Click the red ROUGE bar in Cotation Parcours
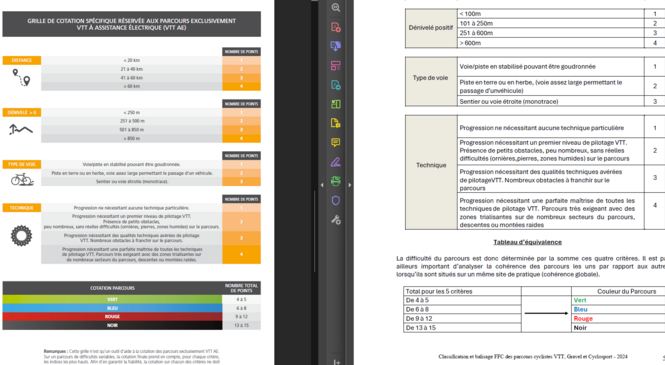This screenshot has height=365, width=665. (x=112, y=317)
